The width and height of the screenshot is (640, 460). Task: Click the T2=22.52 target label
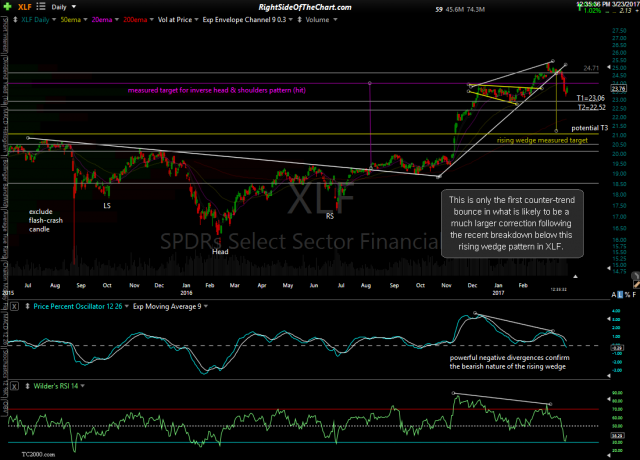tap(592, 107)
